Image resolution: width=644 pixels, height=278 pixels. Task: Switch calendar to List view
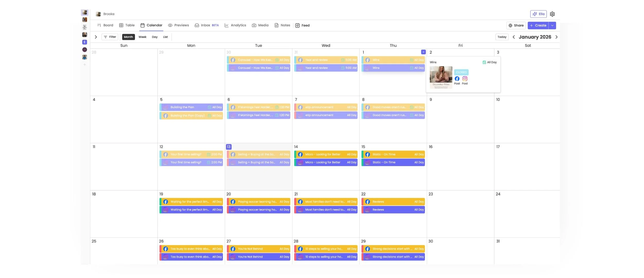(x=165, y=37)
